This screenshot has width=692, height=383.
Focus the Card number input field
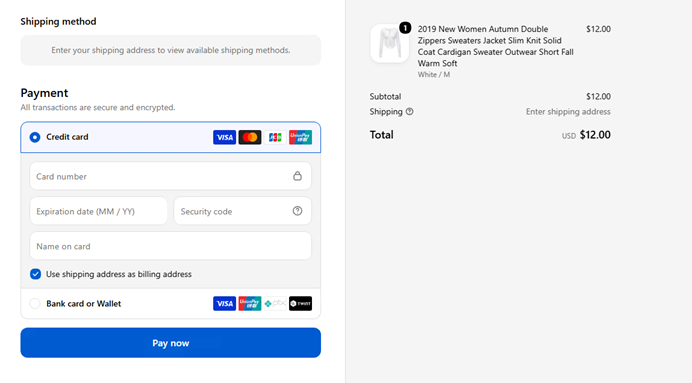[170, 176]
